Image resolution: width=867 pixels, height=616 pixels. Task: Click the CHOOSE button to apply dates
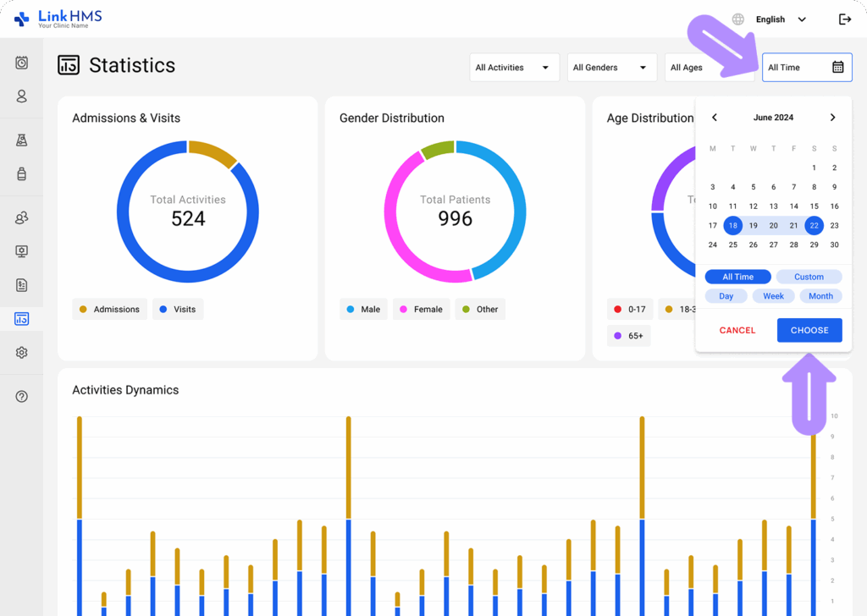809,330
